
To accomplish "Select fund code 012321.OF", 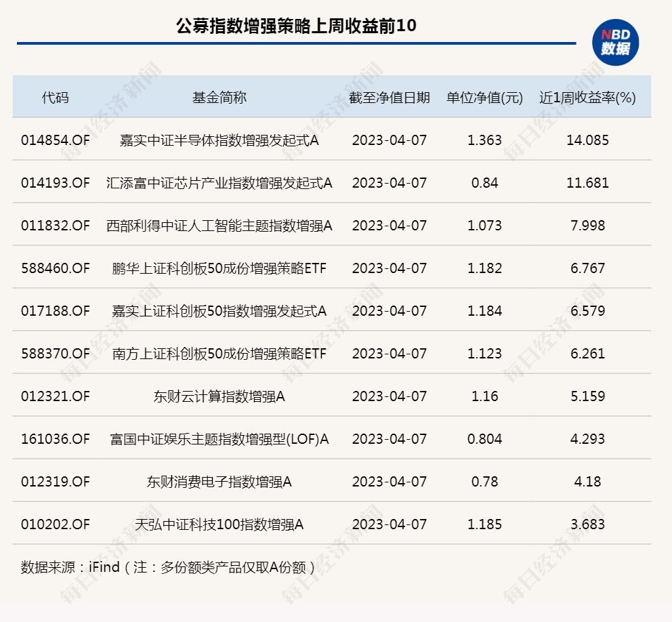I will (x=56, y=396).
